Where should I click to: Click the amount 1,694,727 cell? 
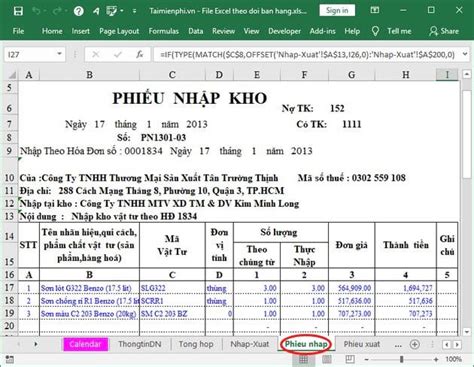(406, 288)
